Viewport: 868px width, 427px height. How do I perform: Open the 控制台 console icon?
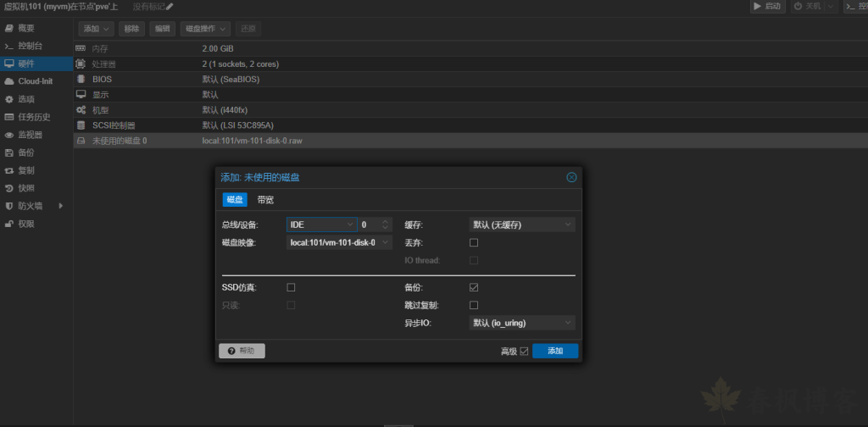(9, 46)
